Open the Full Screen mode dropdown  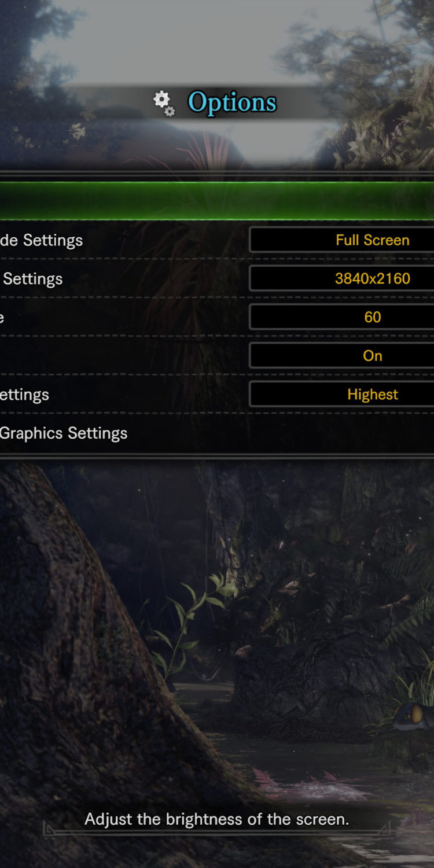342,240
